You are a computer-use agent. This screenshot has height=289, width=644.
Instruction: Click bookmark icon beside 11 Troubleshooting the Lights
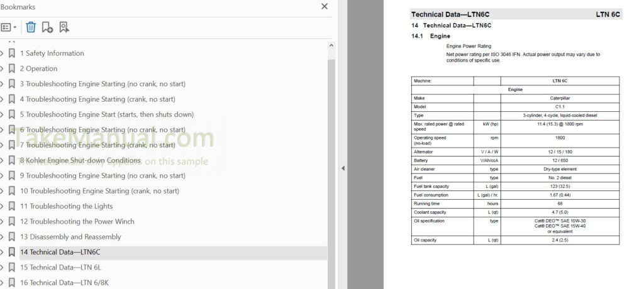click(11, 206)
